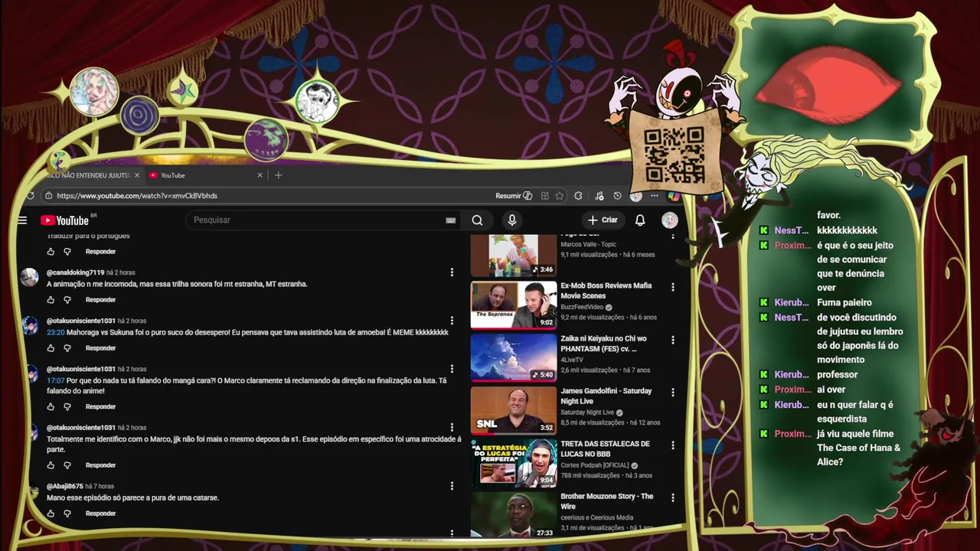The image size is (980, 551).
Task: Click the 17:07 timestamp link
Action: [55, 380]
